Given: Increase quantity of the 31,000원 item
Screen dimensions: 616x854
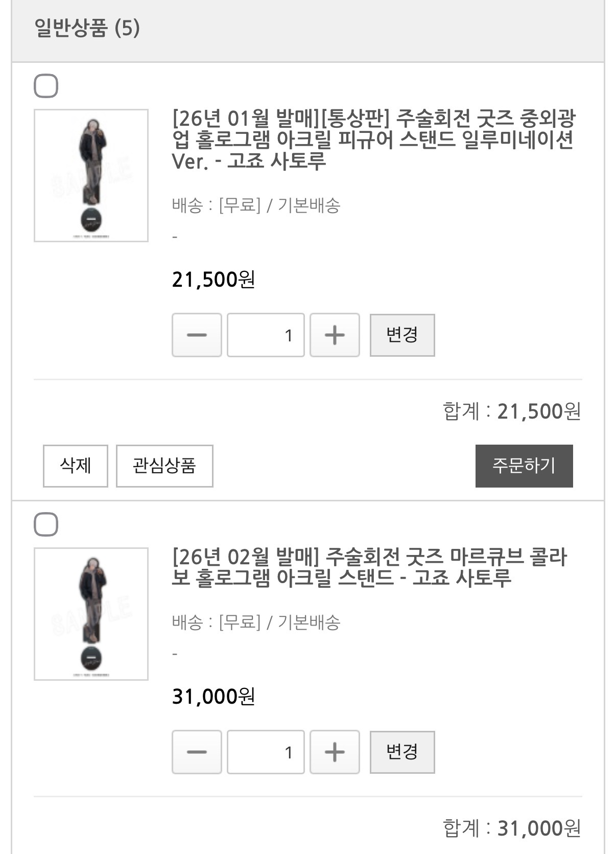Looking at the screenshot, I should [x=335, y=752].
